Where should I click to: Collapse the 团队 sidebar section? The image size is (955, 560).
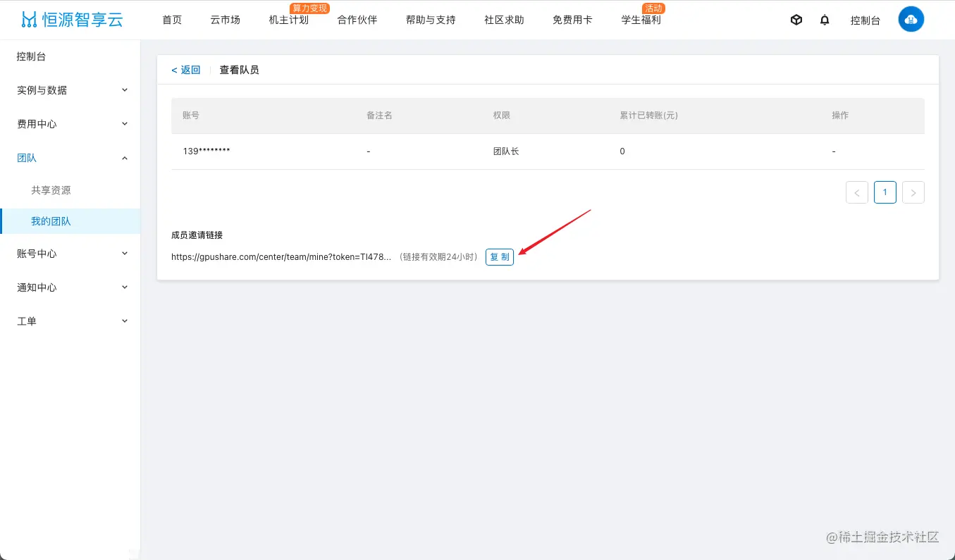70,158
